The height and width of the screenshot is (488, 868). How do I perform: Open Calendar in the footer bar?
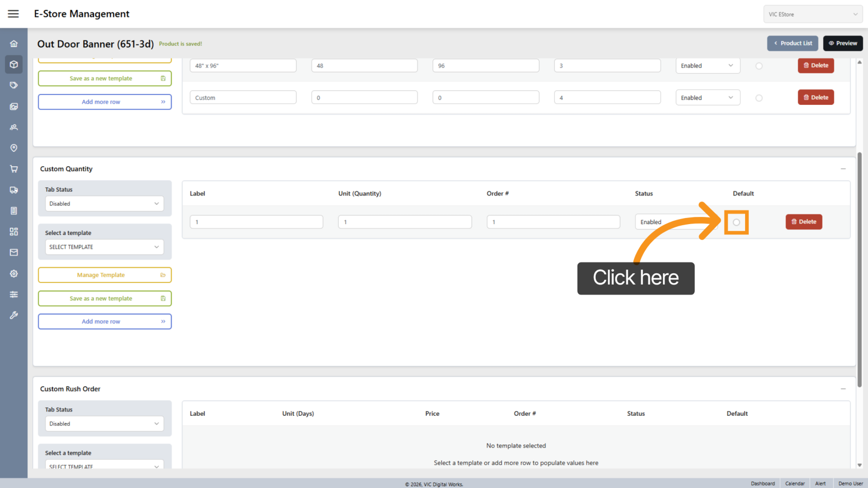coord(795,483)
